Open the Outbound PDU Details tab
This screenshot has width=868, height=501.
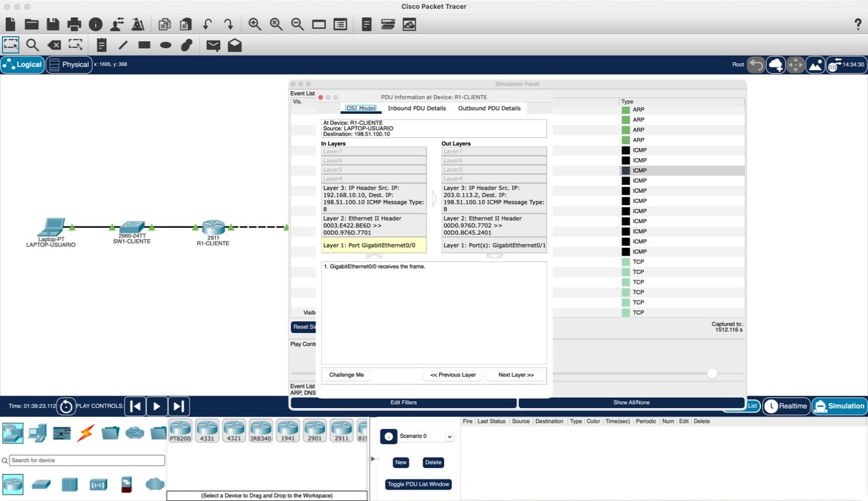click(x=490, y=108)
